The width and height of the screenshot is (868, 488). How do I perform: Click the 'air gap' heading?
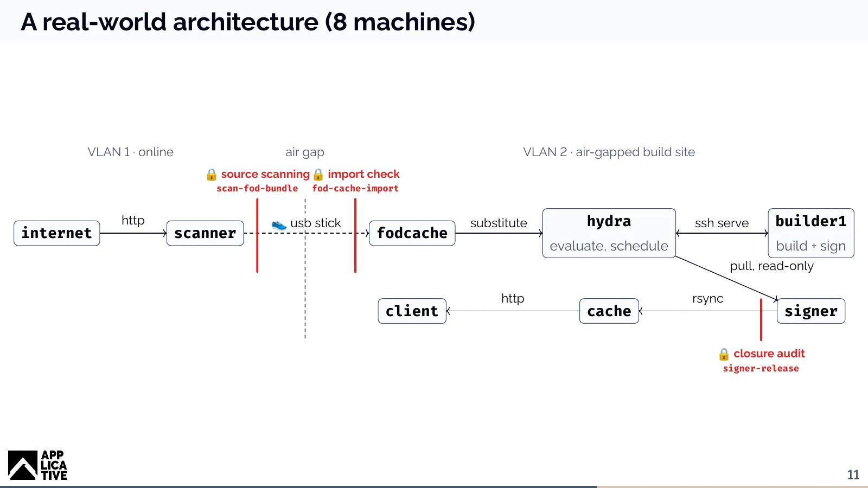tap(305, 152)
